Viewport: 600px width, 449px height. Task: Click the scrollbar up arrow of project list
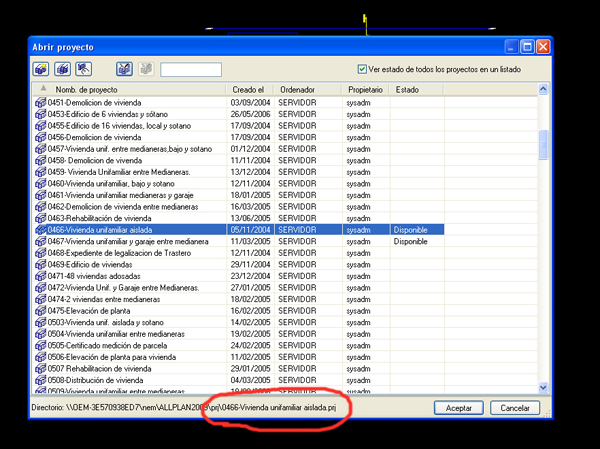543,89
